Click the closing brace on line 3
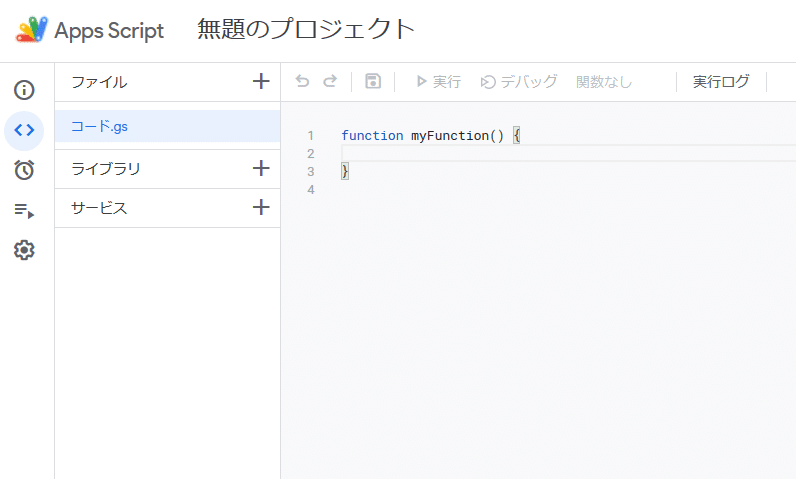Image resolution: width=796 pixels, height=479 pixels. coord(345,171)
